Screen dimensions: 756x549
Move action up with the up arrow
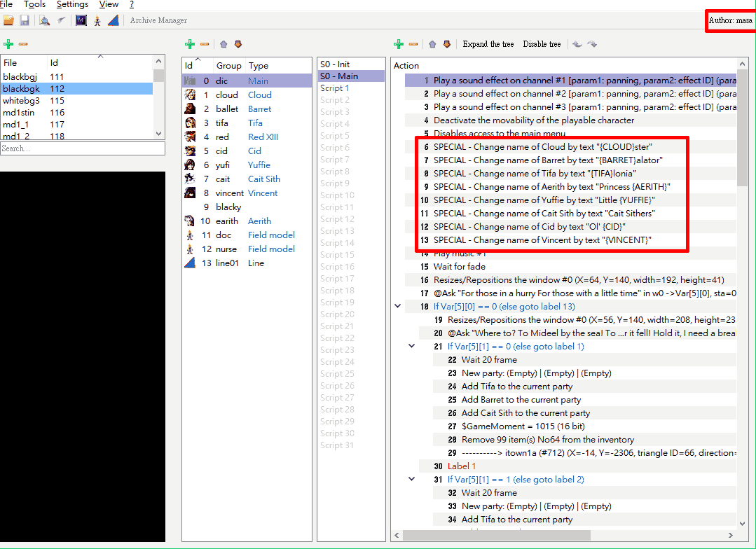click(x=432, y=44)
